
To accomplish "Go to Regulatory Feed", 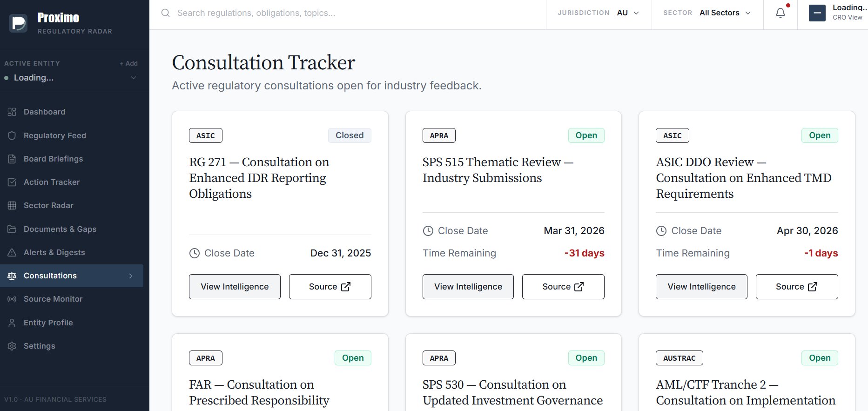I will click(72, 135).
